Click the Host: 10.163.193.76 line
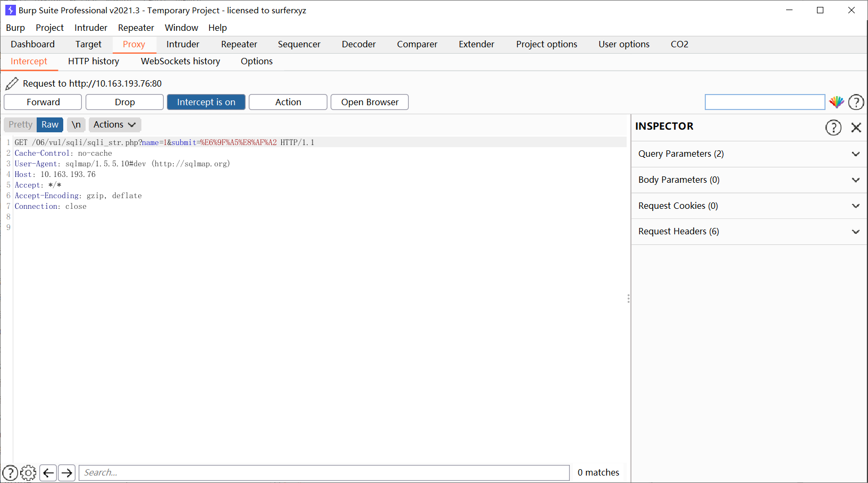The image size is (868, 483). pyautogui.click(x=55, y=174)
